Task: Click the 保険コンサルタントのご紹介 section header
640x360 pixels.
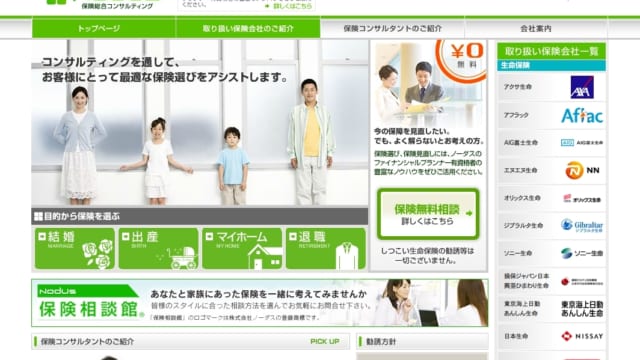Action: [x=190, y=342]
